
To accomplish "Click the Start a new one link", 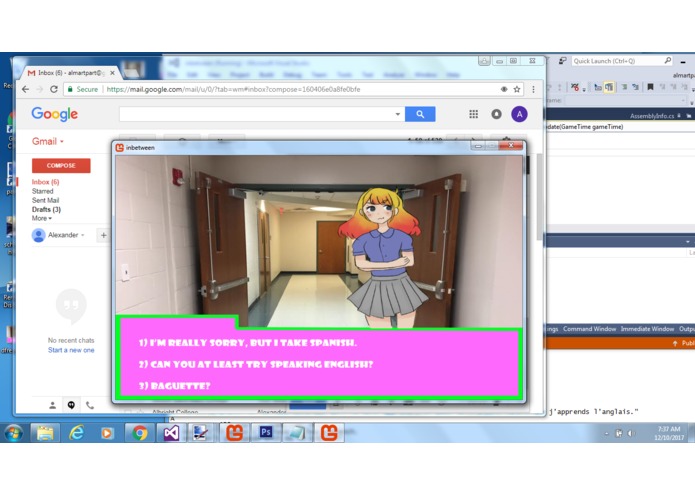I will coord(71,350).
